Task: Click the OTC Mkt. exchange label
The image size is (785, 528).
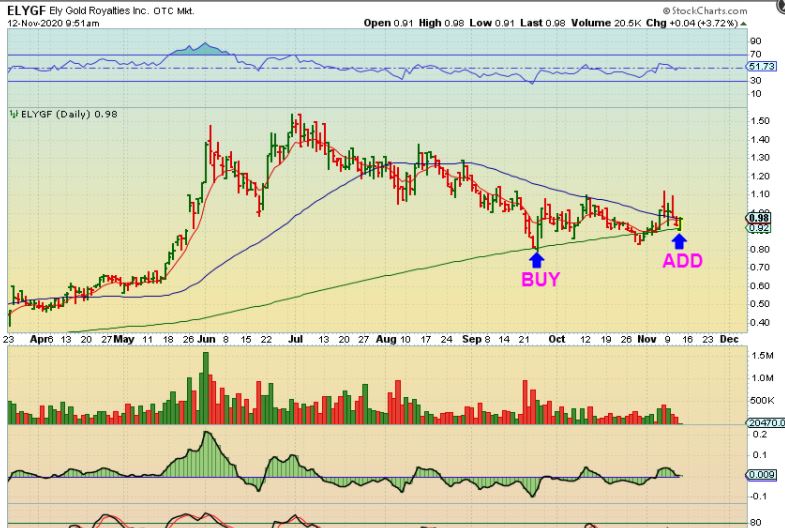Action: (174, 11)
